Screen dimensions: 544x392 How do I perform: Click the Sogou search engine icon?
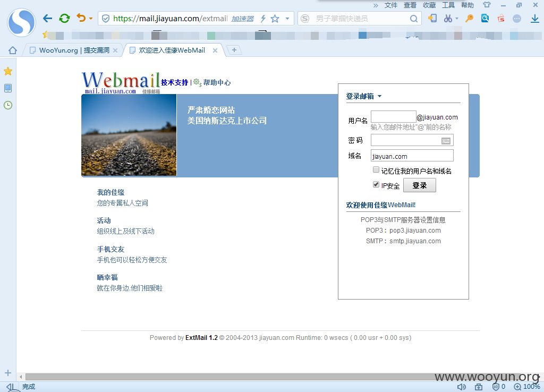[305, 19]
